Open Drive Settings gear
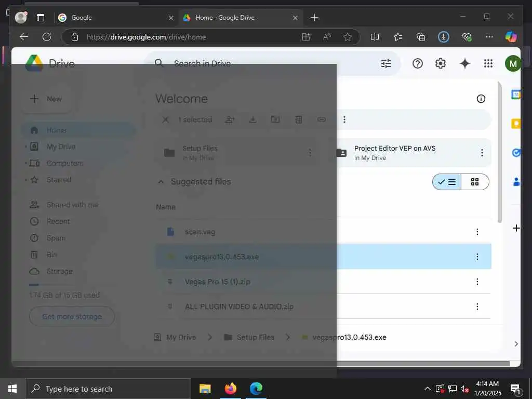 click(x=441, y=63)
